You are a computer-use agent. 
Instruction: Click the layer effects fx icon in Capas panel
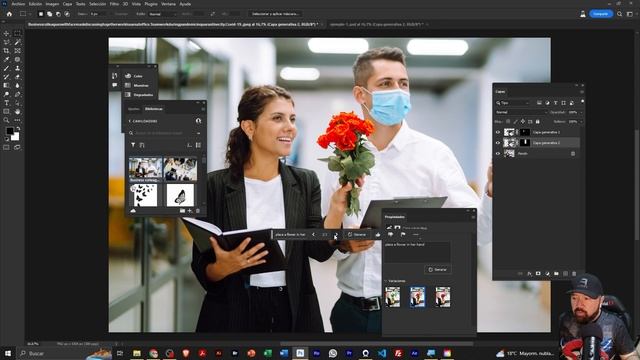(x=529, y=273)
